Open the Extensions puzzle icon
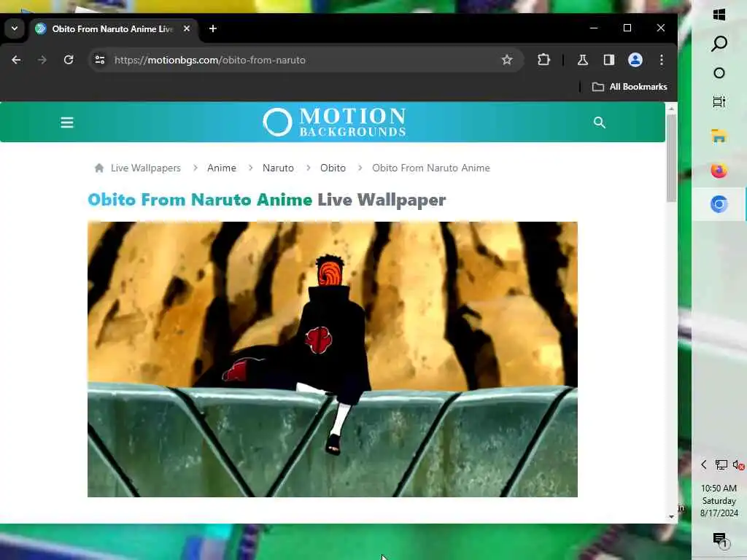Viewport: 747px width, 560px height. point(543,60)
